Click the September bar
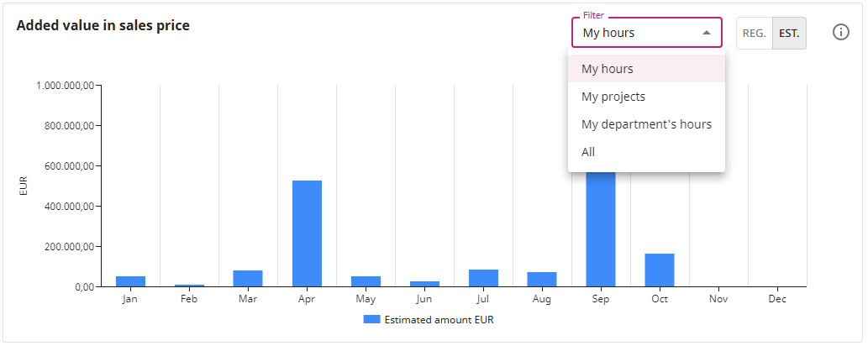This screenshot has height=346, width=868. click(x=601, y=229)
